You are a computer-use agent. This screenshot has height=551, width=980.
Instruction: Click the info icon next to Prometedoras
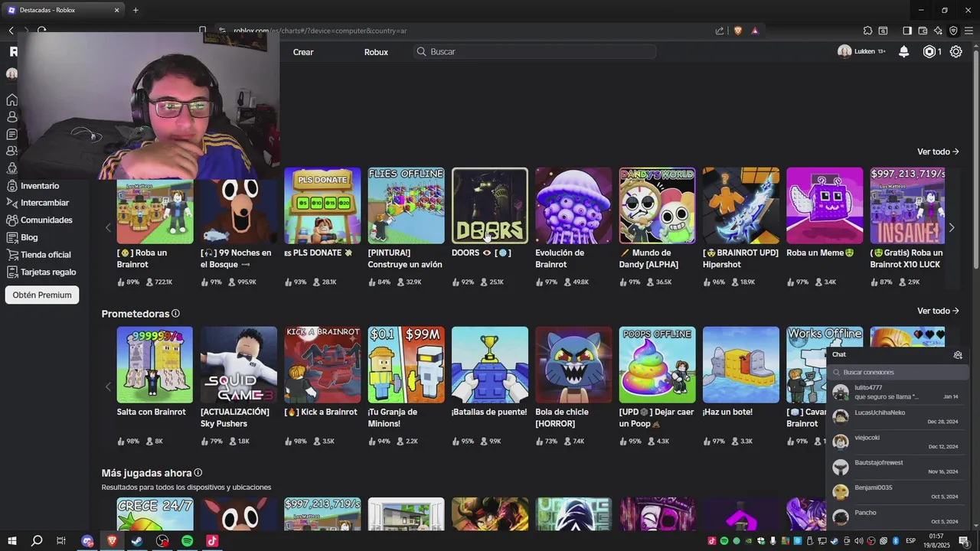click(175, 314)
